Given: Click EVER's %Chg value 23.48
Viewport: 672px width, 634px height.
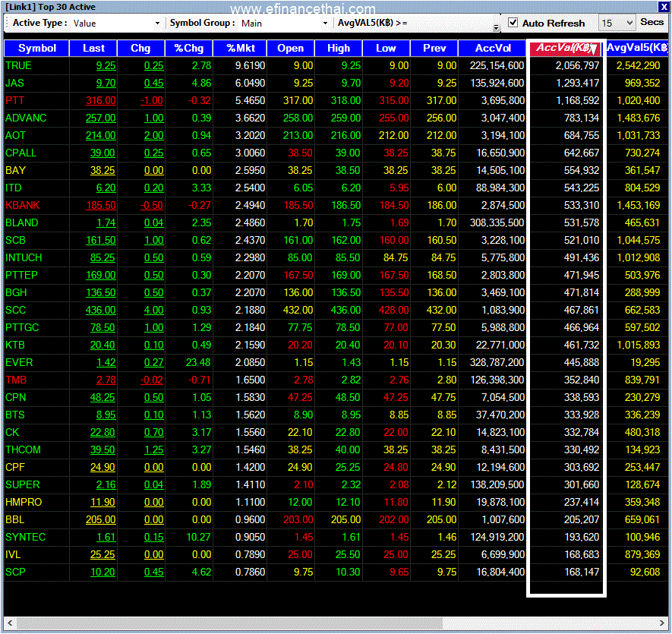Looking at the screenshot, I should point(198,362).
